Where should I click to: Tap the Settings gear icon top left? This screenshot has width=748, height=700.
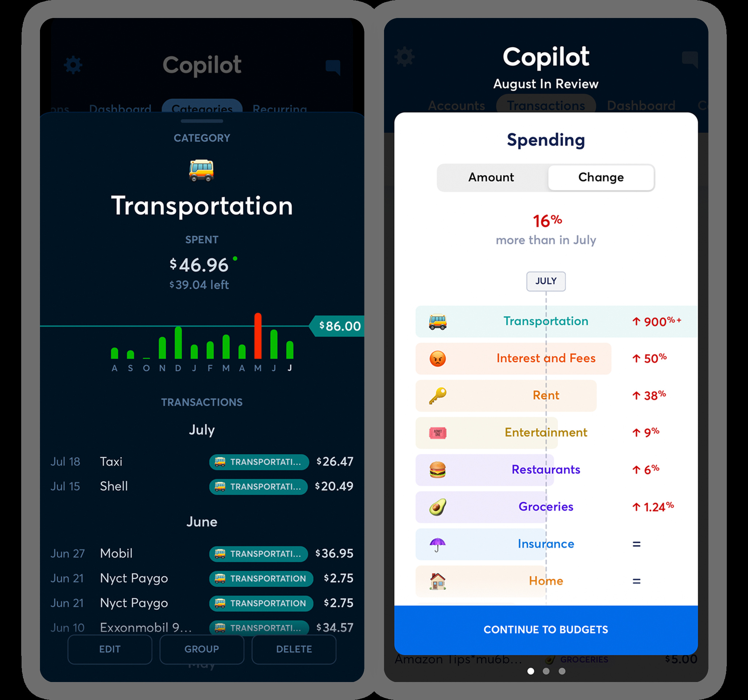point(73,63)
